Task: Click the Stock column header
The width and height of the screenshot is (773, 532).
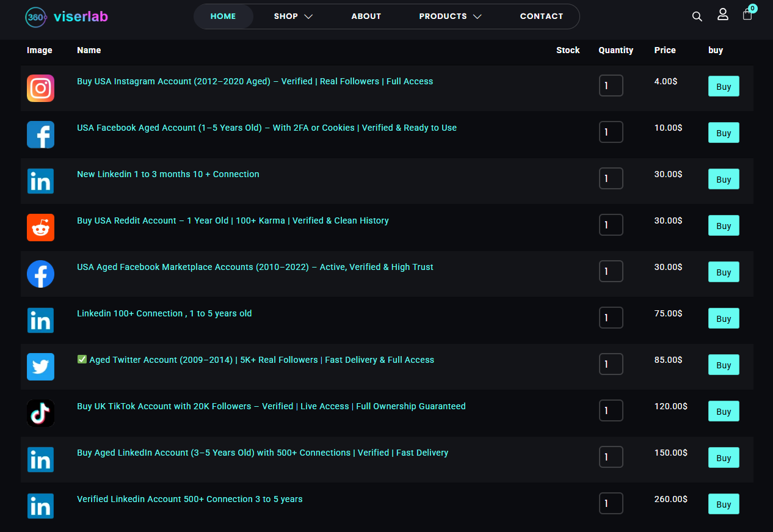Action: 568,50
